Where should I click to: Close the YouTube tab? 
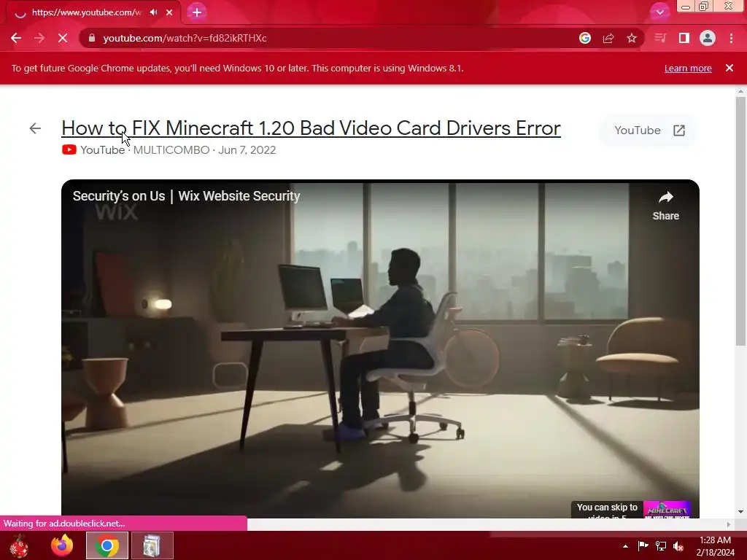coord(169,12)
